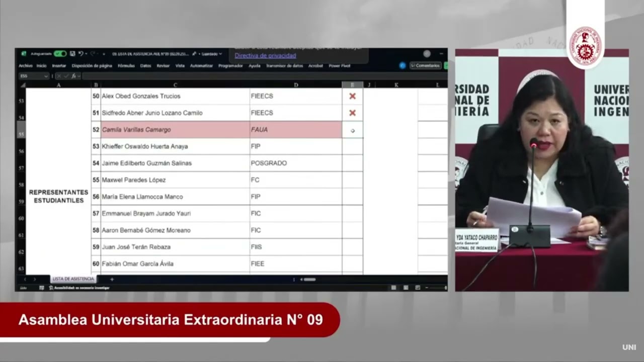Open the Vista ribbon tab
The image size is (644, 362).
point(180,66)
